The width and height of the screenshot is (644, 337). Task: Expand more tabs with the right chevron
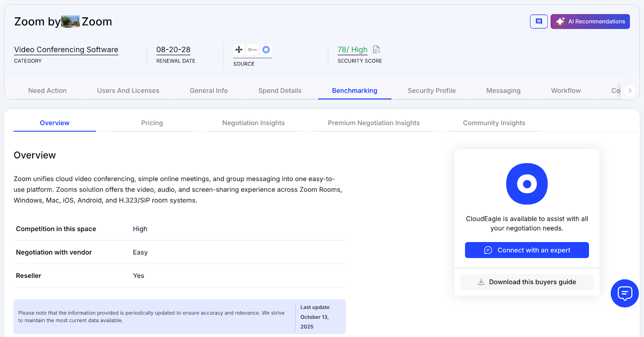pos(630,90)
